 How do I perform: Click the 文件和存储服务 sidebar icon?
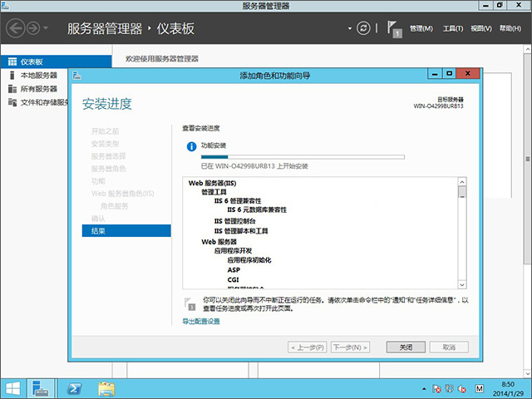(x=12, y=102)
